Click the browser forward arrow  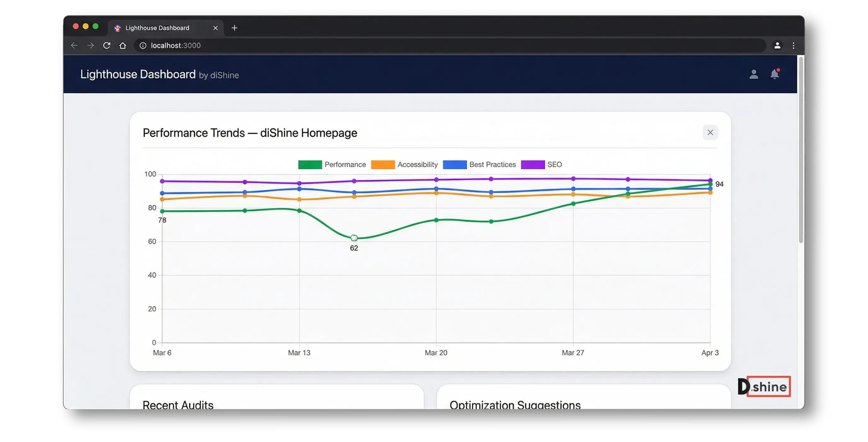[x=90, y=45]
